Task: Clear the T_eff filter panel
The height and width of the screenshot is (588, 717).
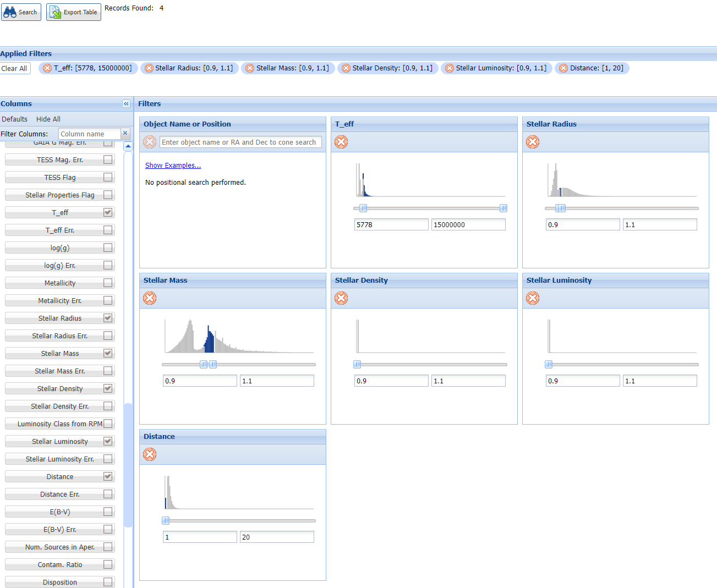Action: click(341, 142)
